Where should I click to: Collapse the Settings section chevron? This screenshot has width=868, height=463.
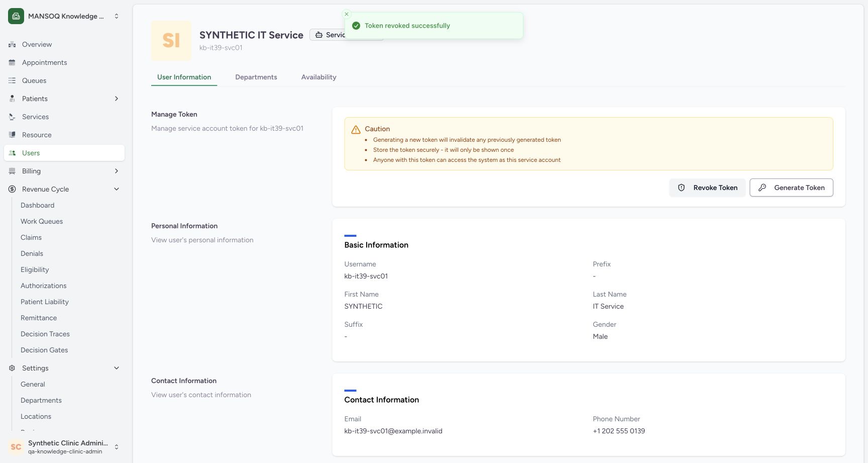click(117, 368)
